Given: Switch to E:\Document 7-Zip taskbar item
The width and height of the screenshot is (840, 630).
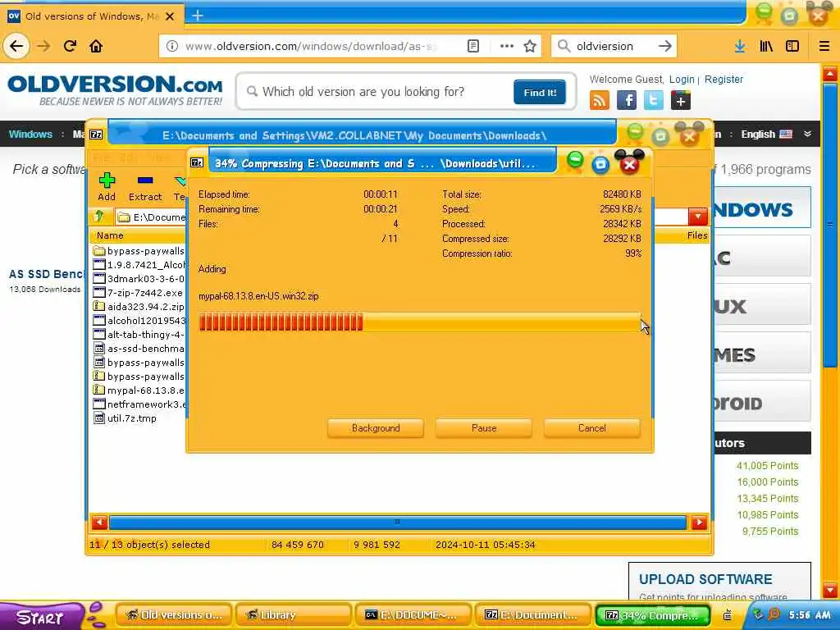Looking at the screenshot, I should pos(532,615).
